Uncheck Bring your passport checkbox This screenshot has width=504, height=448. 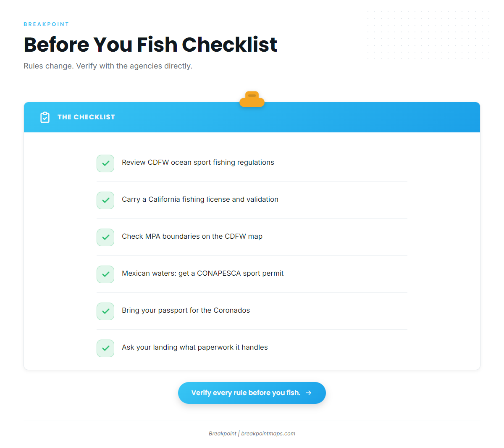point(105,311)
